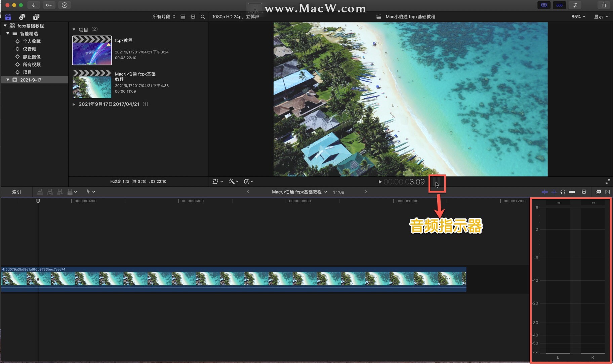The width and height of the screenshot is (613, 364).
Task: Open timeline clip appearance options
Action: click(x=584, y=192)
